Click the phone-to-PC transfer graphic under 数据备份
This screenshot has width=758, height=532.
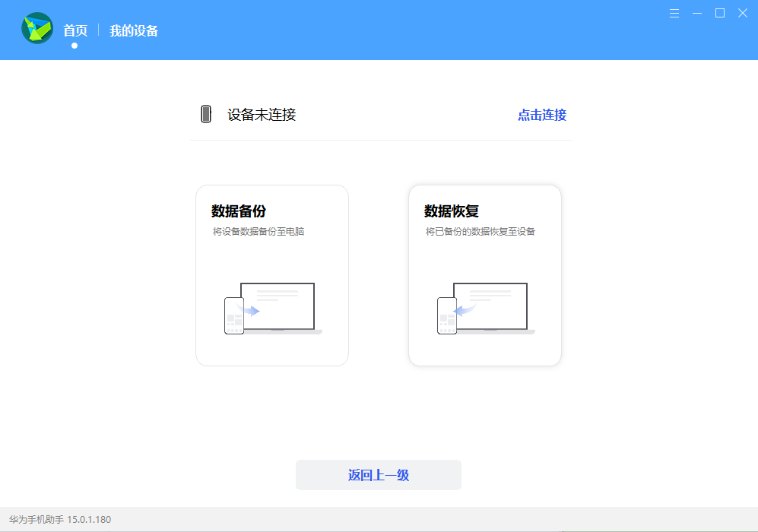pyautogui.click(x=271, y=307)
